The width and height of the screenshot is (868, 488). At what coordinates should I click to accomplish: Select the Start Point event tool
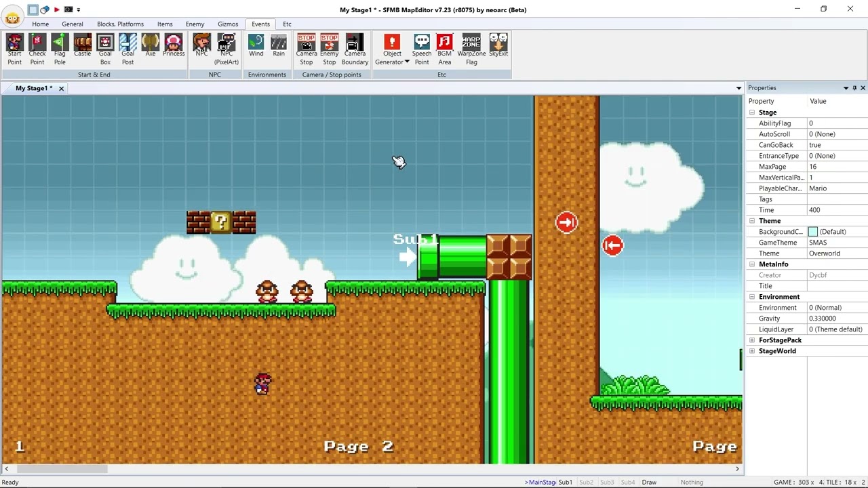click(14, 49)
